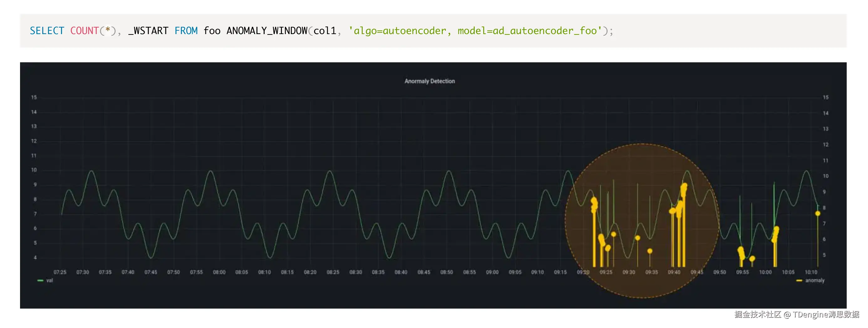Image resolution: width=868 pixels, height=328 pixels.
Task: Click the "Anormaly Detection" chart title
Action: click(x=429, y=81)
